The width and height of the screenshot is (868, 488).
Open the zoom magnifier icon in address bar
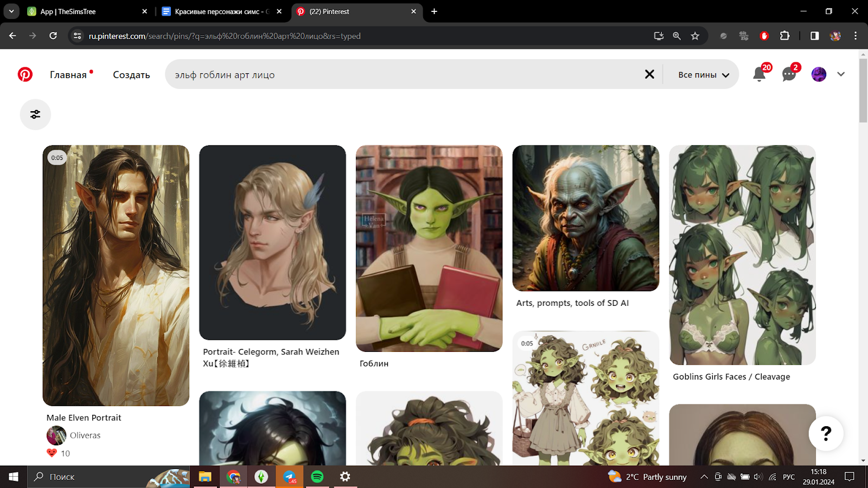pos(676,36)
